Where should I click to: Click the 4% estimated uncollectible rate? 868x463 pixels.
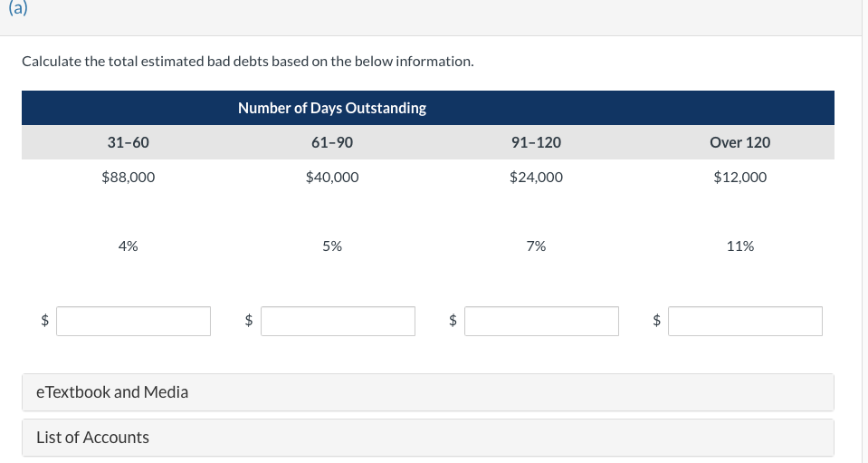[129, 246]
